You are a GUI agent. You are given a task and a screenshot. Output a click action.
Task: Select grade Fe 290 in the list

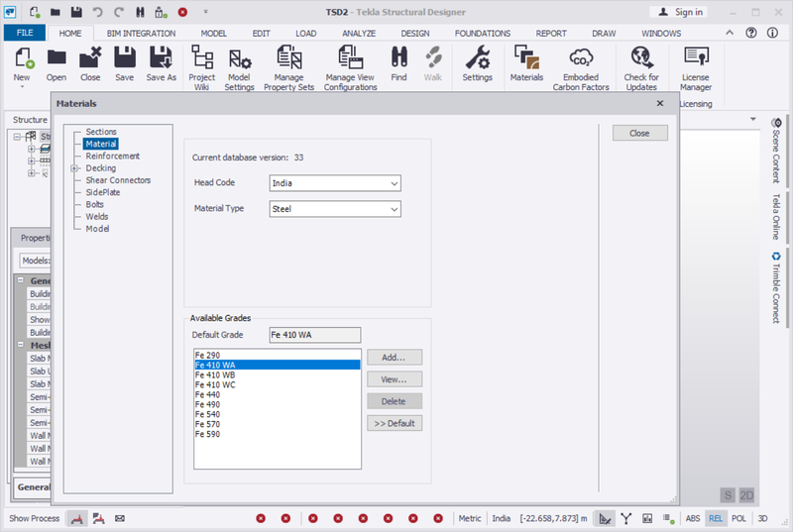coord(278,356)
